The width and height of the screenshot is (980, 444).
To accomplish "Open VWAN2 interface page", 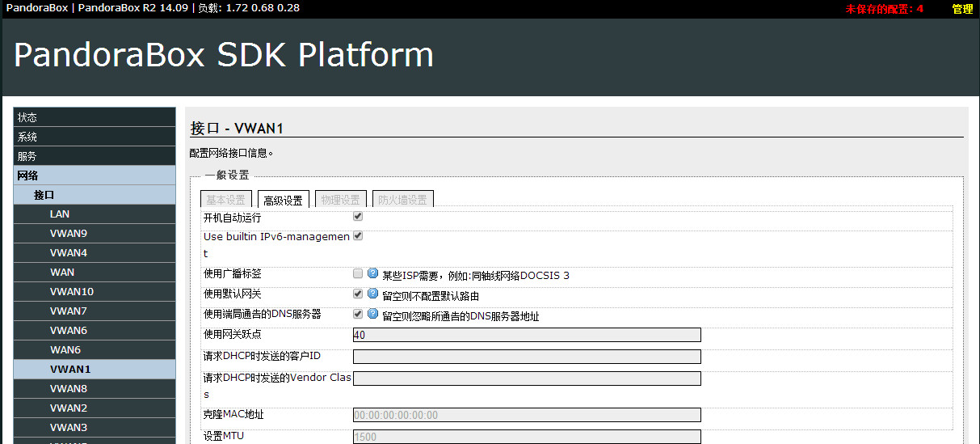I will pos(95,408).
